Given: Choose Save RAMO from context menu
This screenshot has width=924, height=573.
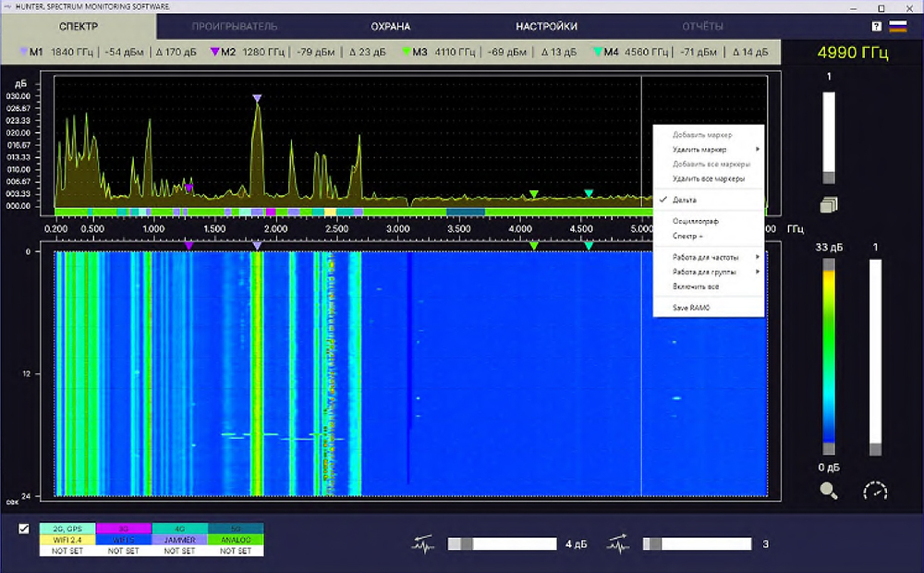Looking at the screenshot, I should coord(691,307).
